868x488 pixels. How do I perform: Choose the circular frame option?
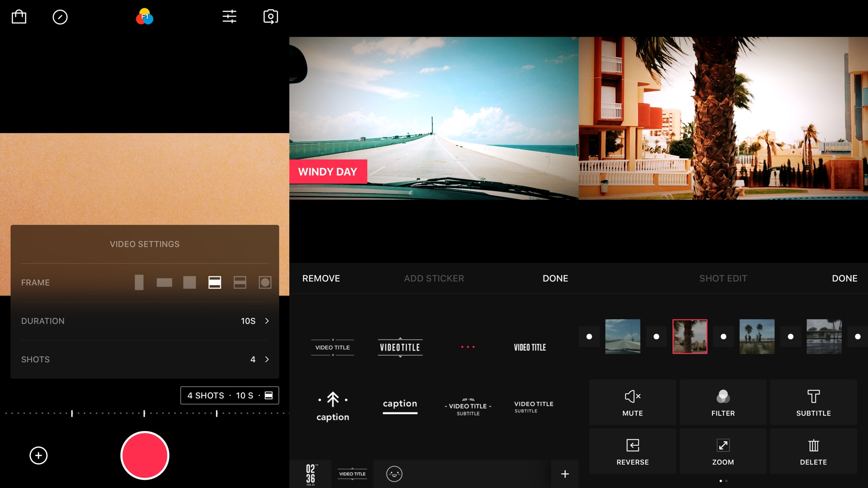pyautogui.click(x=265, y=283)
